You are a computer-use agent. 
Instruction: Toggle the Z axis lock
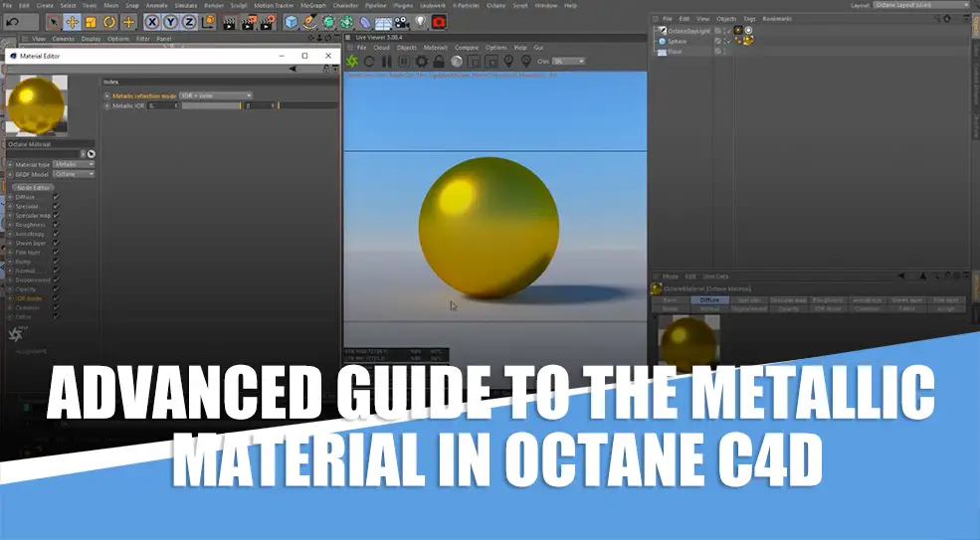tap(189, 23)
